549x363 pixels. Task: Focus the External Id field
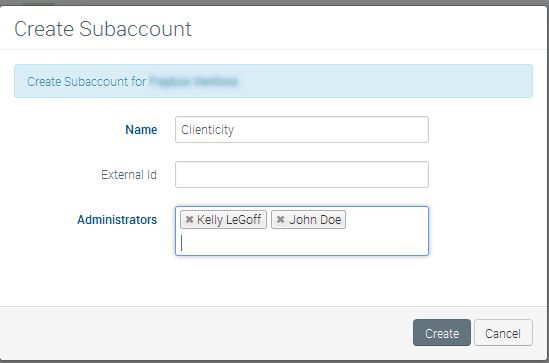302,174
